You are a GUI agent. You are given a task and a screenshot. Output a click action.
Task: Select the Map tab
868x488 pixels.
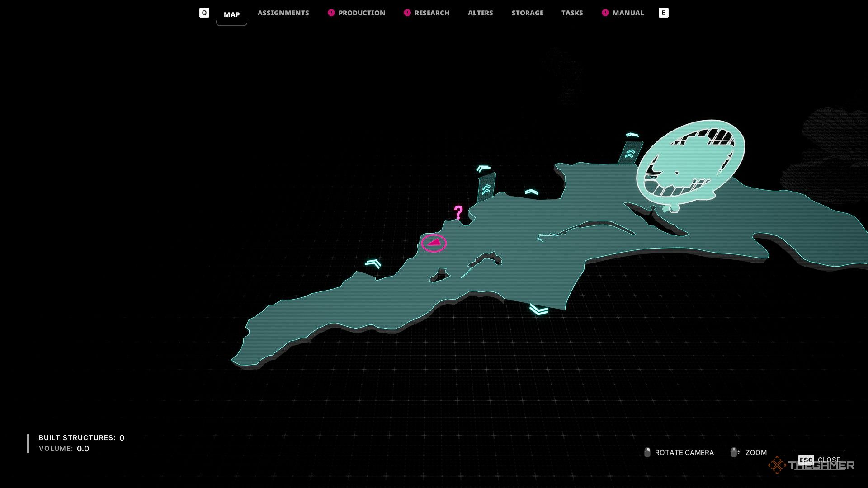(x=231, y=15)
